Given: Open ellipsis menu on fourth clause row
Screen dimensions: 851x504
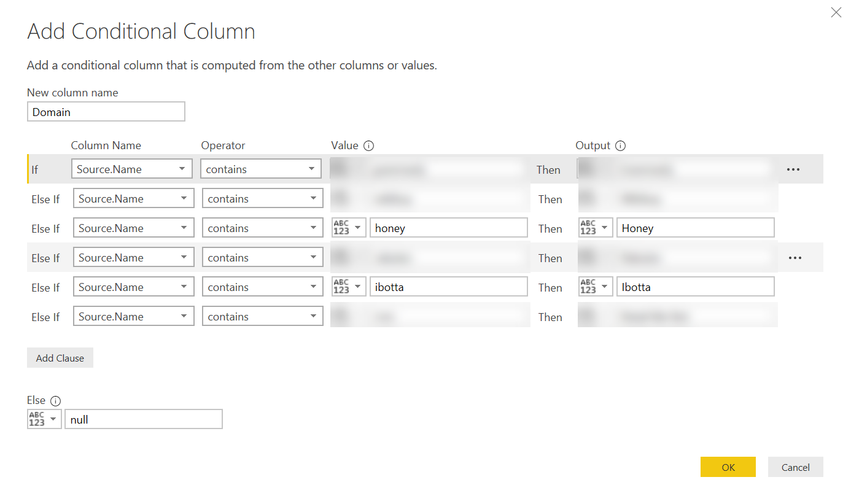Looking at the screenshot, I should 795,258.
